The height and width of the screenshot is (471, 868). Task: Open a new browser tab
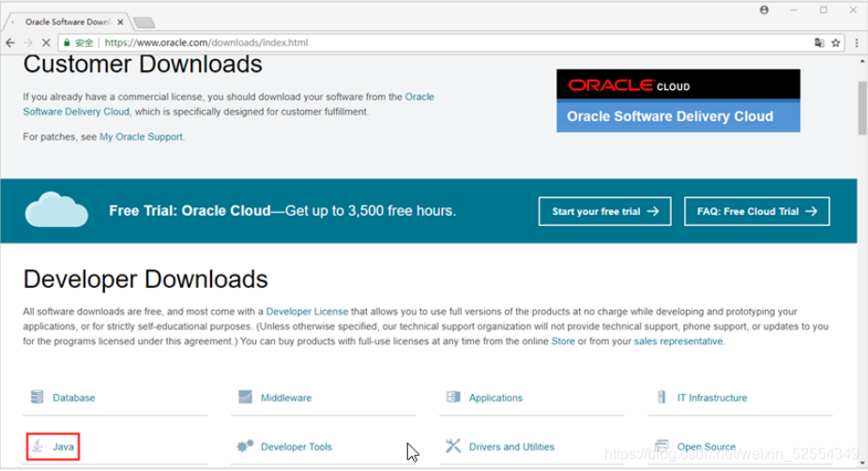[144, 23]
